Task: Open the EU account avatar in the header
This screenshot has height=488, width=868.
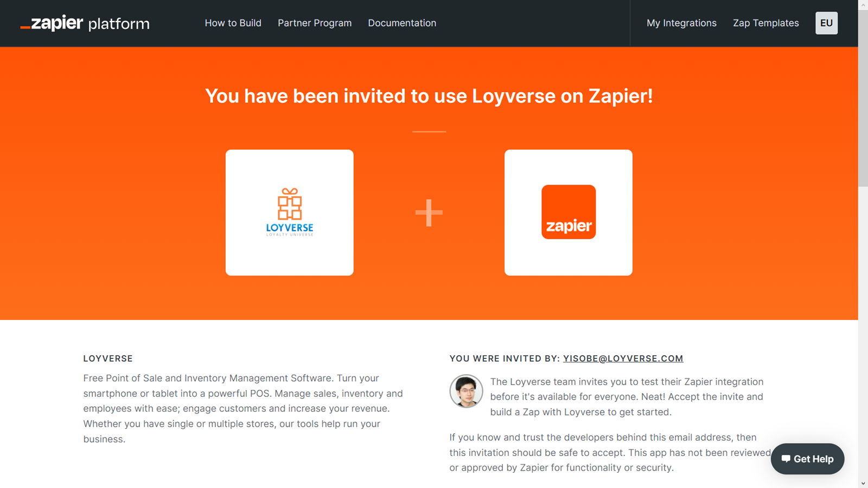Action: (x=826, y=23)
